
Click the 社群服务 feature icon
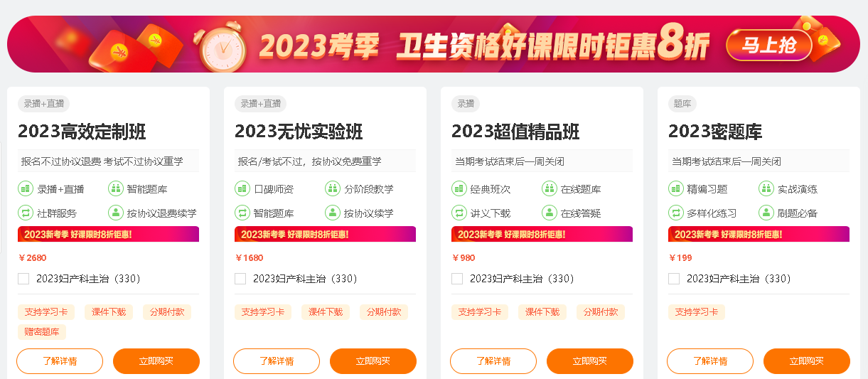(x=26, y=213)
